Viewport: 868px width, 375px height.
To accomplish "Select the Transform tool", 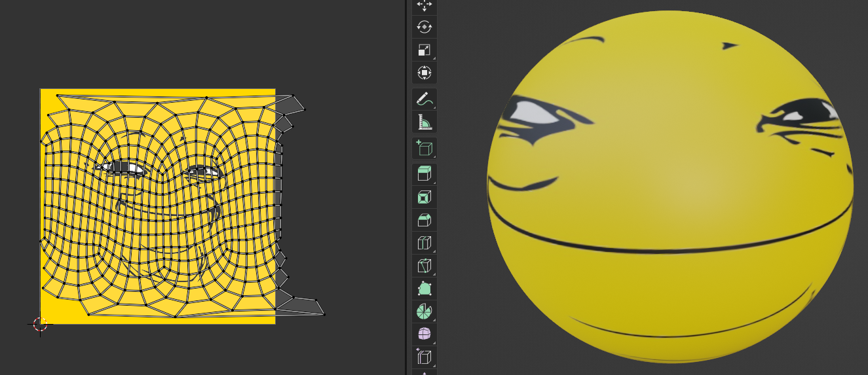I will (424, 72).
